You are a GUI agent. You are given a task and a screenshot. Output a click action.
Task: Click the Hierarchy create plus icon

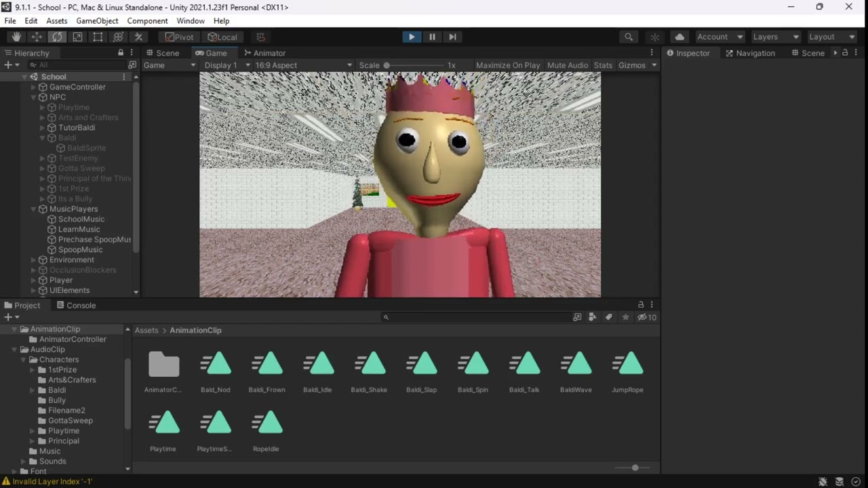point(8,65)
